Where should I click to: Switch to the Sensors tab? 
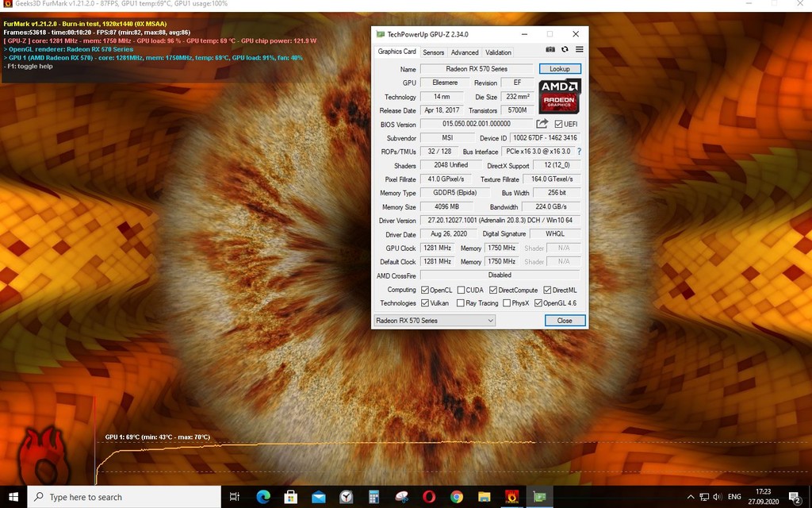(434, 52)
